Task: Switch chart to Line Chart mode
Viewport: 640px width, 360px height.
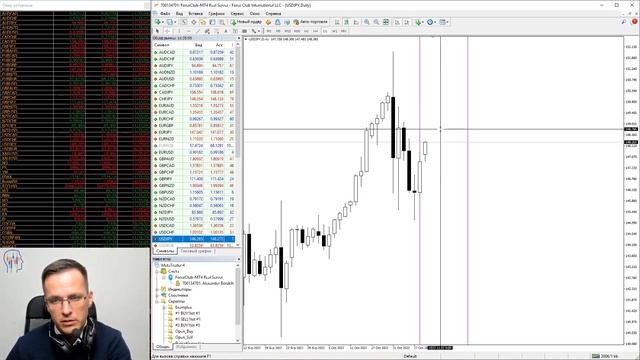Action: 356,22
